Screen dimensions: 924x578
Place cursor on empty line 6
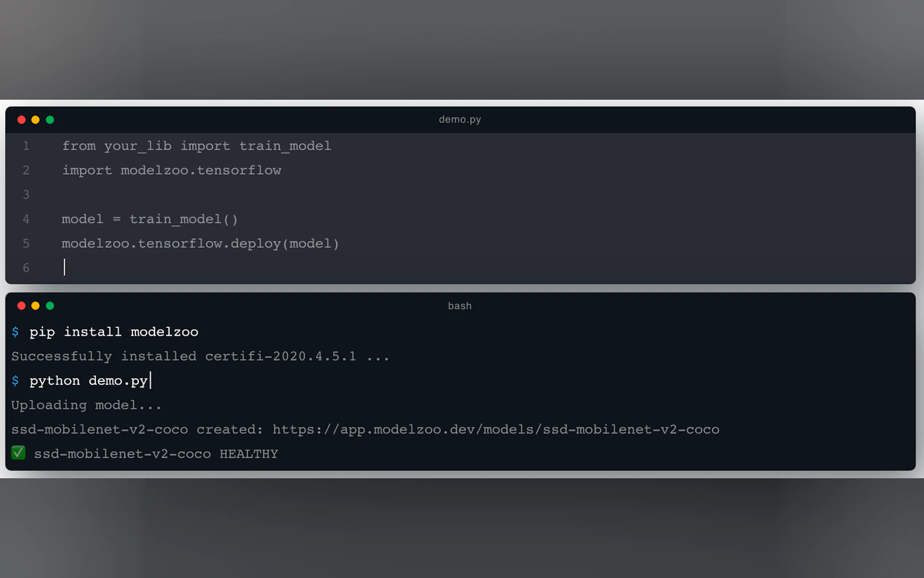pos(64,267)
